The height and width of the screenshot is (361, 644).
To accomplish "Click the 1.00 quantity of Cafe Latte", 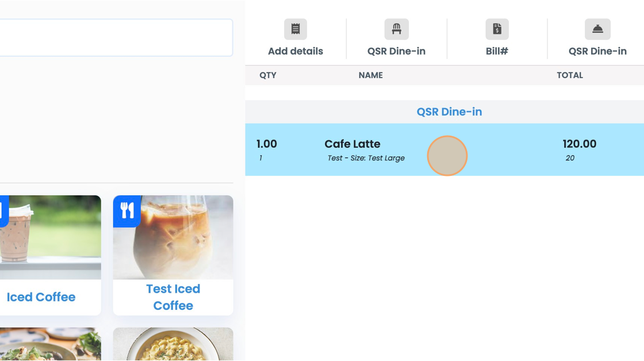I will (267, 144).
